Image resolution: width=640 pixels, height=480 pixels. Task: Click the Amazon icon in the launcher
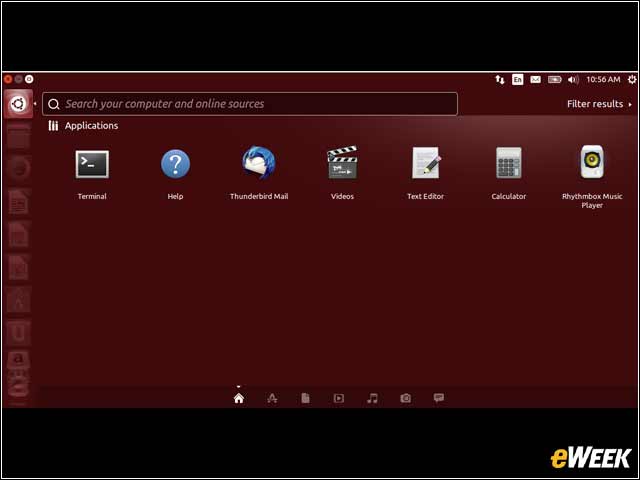pos(18,362)
